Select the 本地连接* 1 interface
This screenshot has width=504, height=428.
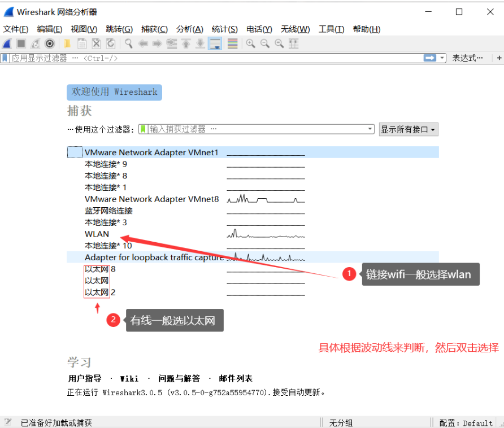(x=253, y=187)
